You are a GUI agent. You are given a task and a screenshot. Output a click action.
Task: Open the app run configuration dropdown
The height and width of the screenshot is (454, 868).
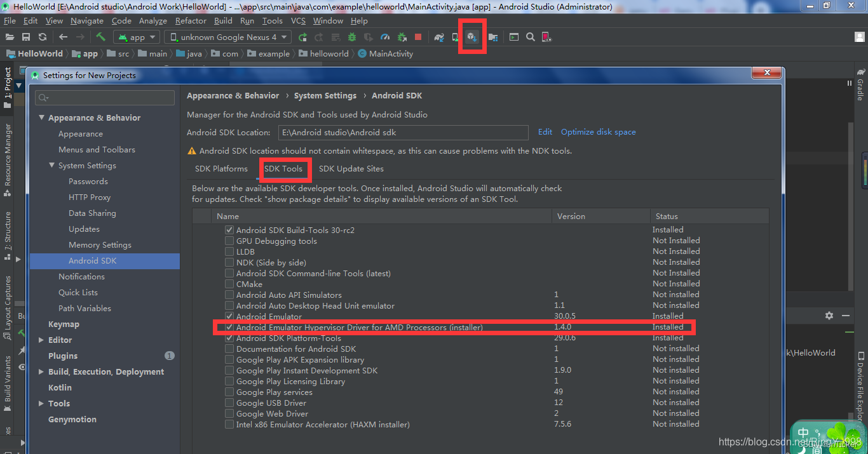point(136,37)
